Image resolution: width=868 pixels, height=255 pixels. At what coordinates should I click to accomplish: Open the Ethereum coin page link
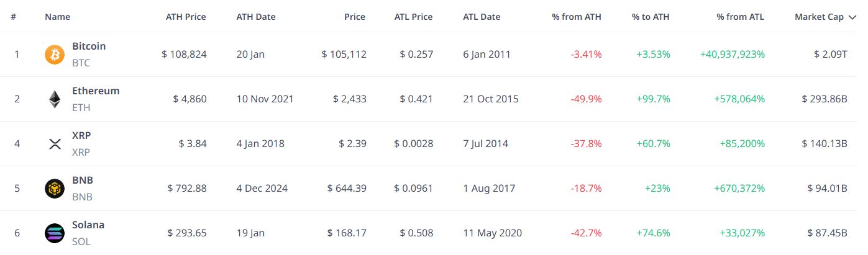point(96,91)
